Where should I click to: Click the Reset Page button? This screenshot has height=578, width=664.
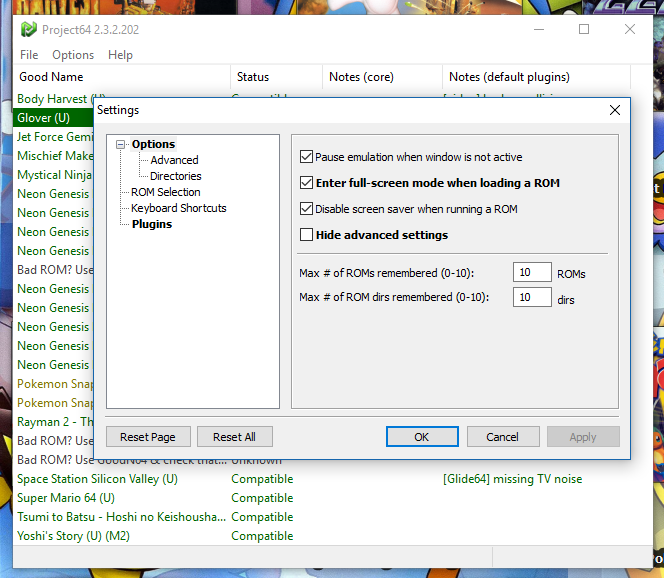(x=148, y=437)
